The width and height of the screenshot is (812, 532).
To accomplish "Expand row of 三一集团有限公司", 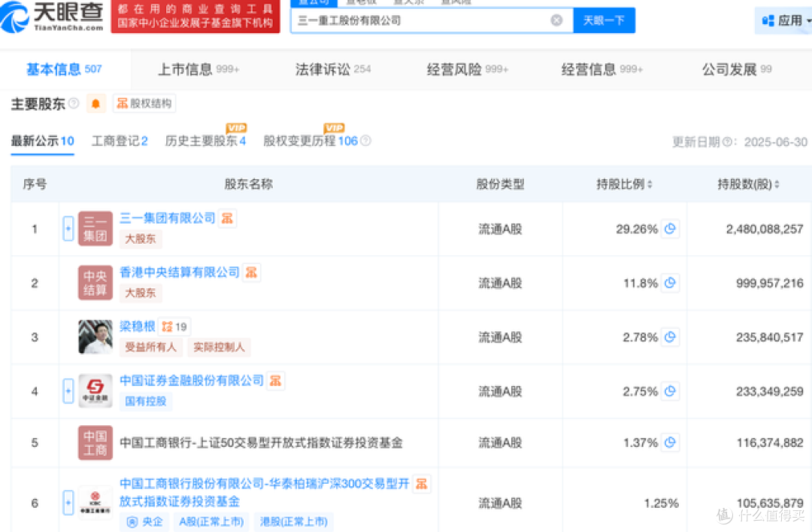I will [68, 229].
